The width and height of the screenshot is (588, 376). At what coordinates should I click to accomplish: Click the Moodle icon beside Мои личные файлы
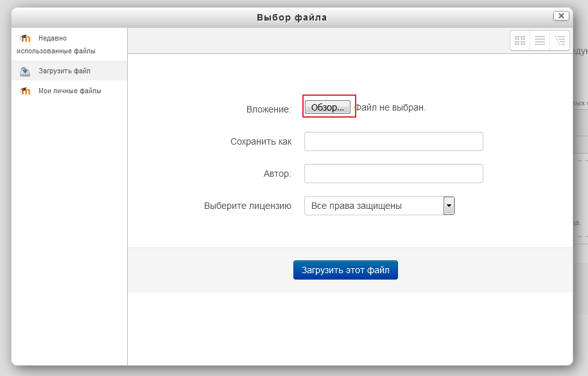pos(25,91)
